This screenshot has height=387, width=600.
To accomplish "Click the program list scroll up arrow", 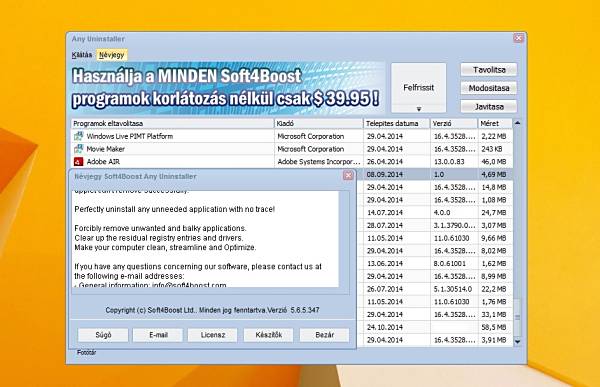I will coord(517,123).
